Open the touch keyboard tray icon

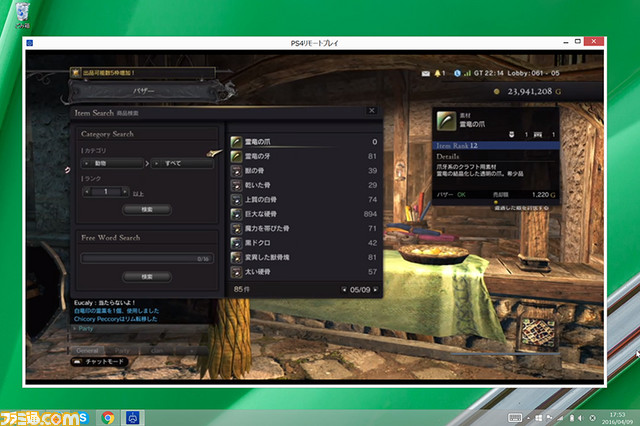point(515,418)
